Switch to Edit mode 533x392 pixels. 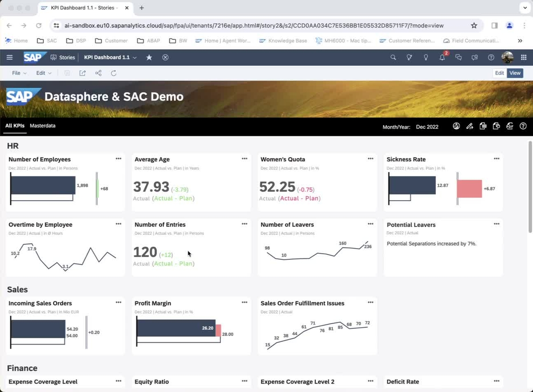coord(499,73)
